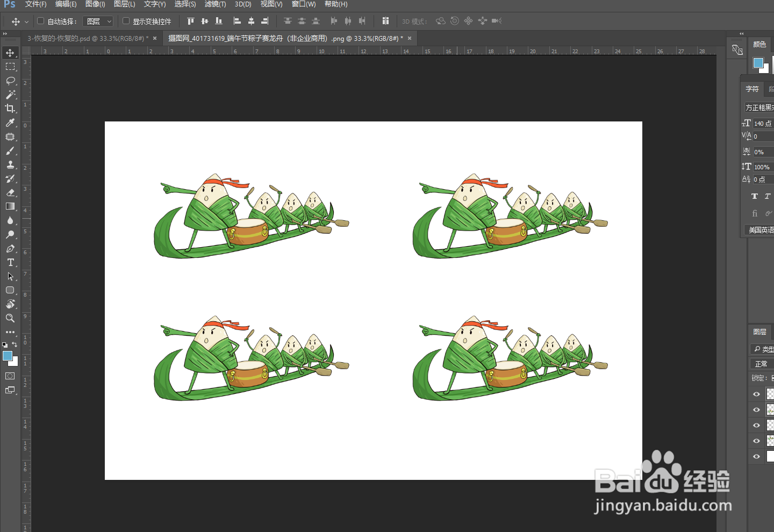Screen dimensions: 774x532
Task: Open the layer filter 类型 dropdown
Action: click(762, 349)
